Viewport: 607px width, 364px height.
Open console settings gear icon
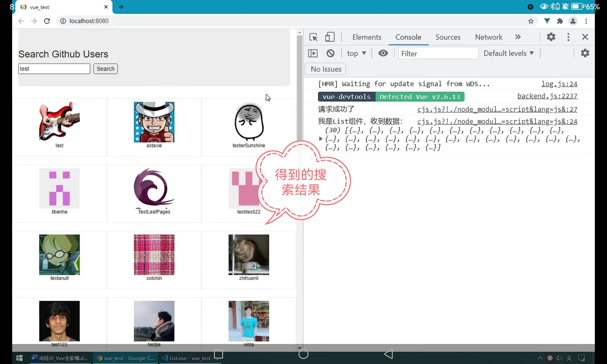click(585, 53)
